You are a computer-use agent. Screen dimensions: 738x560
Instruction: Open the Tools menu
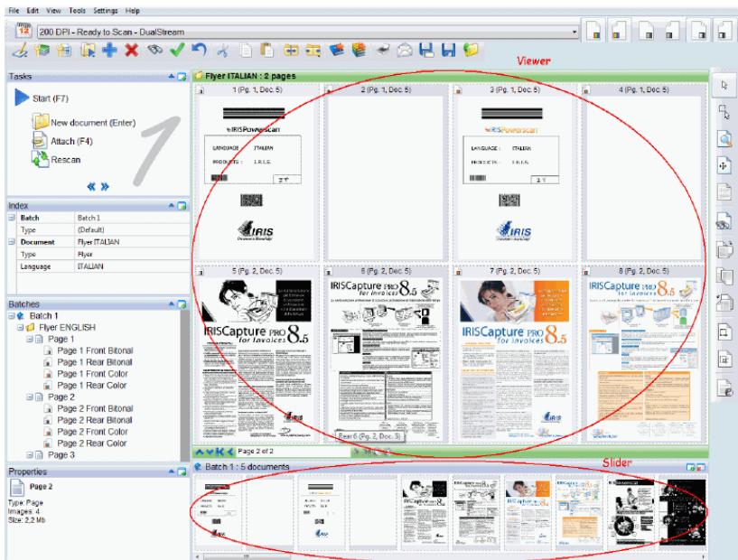coord(77,10)
